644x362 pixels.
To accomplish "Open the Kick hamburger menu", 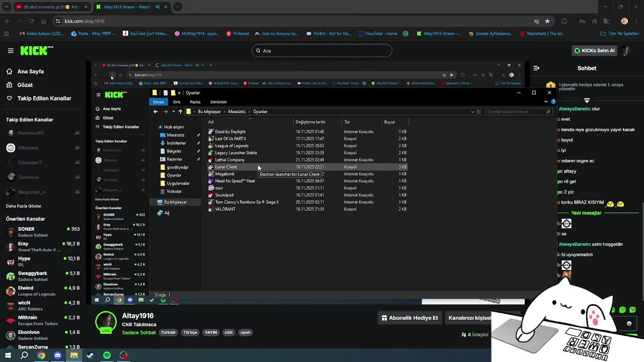I will (x=11, y=51).
